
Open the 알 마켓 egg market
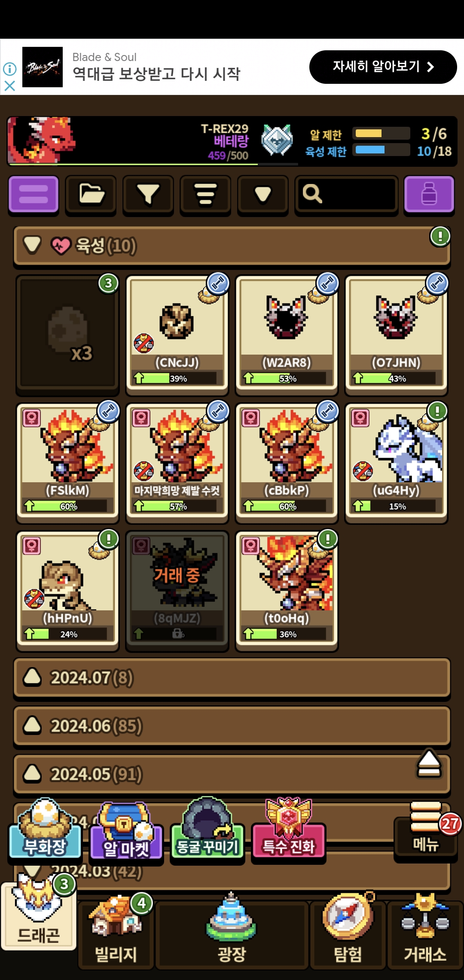[126, 831]
